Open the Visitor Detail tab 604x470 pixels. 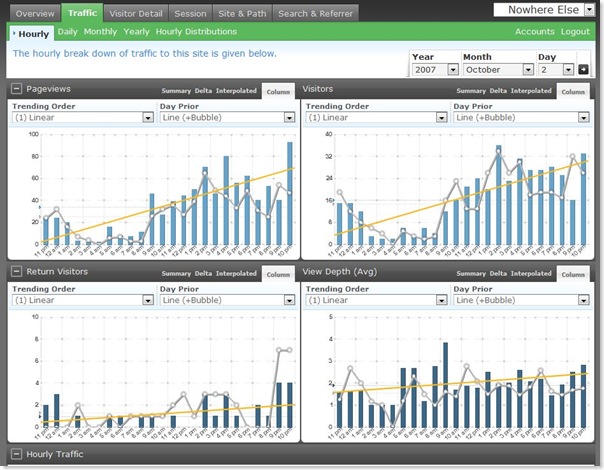point(136,13)
